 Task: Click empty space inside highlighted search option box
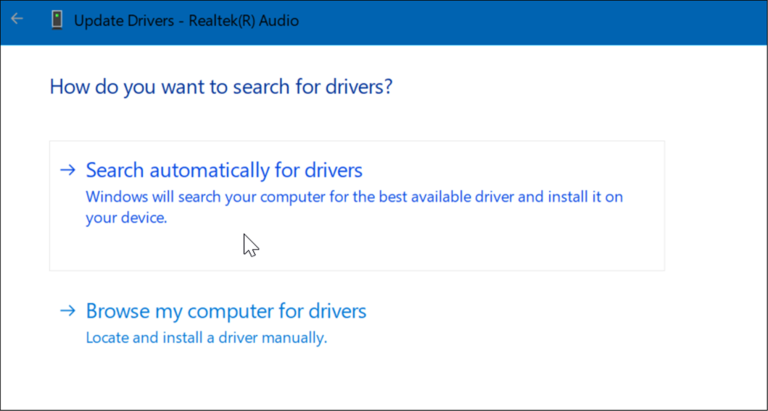coord(441,247)
